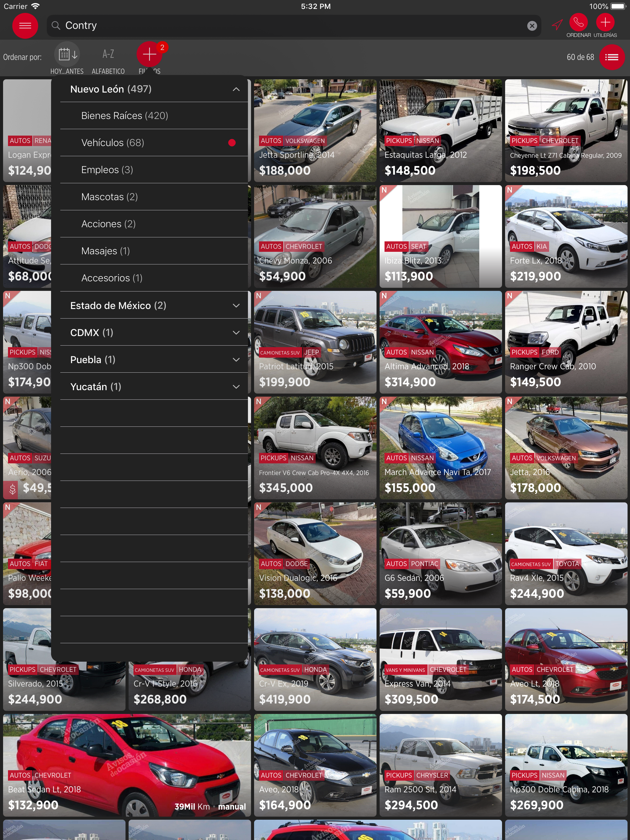
Task: Tap the Wi-Fi icon in status bar
Action: pos(35,6)
